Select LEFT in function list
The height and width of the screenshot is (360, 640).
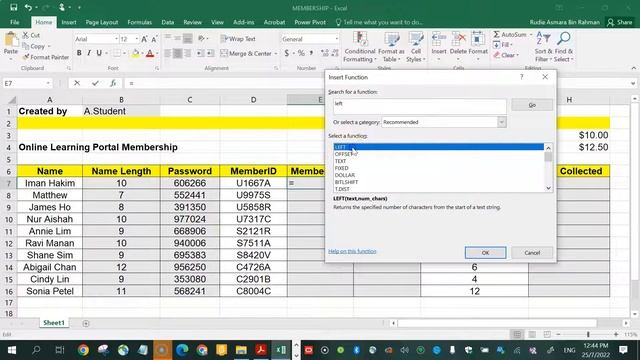pos(439,147)
